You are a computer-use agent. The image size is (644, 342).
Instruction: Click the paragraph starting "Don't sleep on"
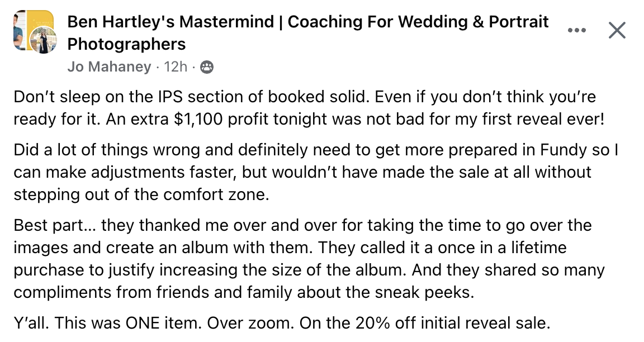(x=305, y=108)
